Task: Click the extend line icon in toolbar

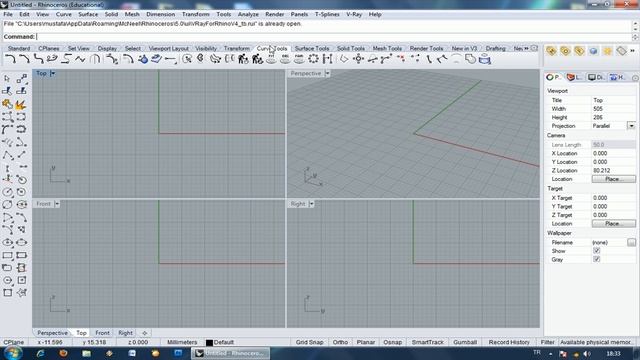Action: 171,60
